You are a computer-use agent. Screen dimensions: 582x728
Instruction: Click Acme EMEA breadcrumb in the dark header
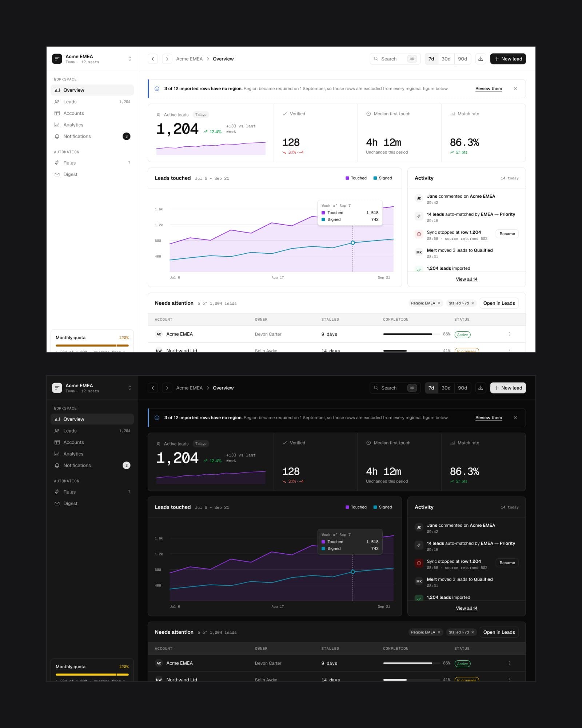189,388
